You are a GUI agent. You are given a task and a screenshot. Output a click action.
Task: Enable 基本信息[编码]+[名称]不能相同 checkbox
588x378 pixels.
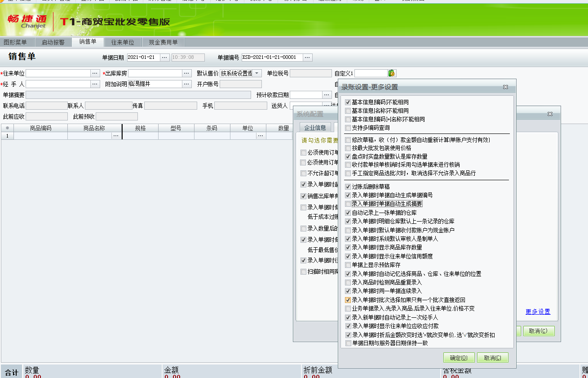pyautogui.click(x=348, y=119)
